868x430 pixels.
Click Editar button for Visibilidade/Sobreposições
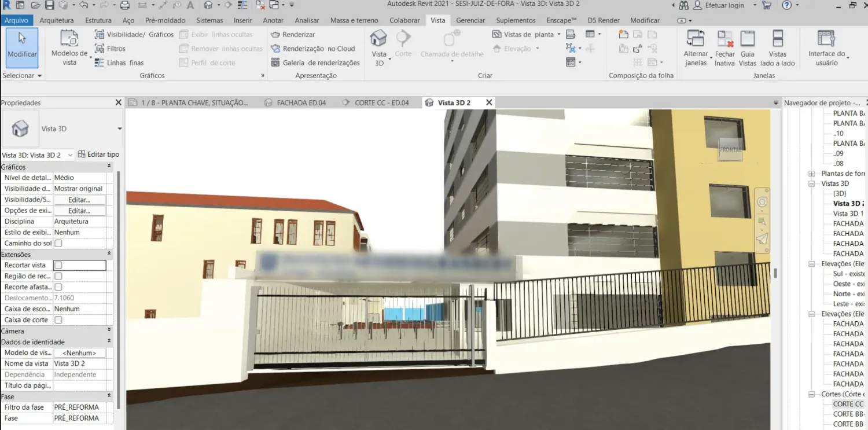click(79, 200)
